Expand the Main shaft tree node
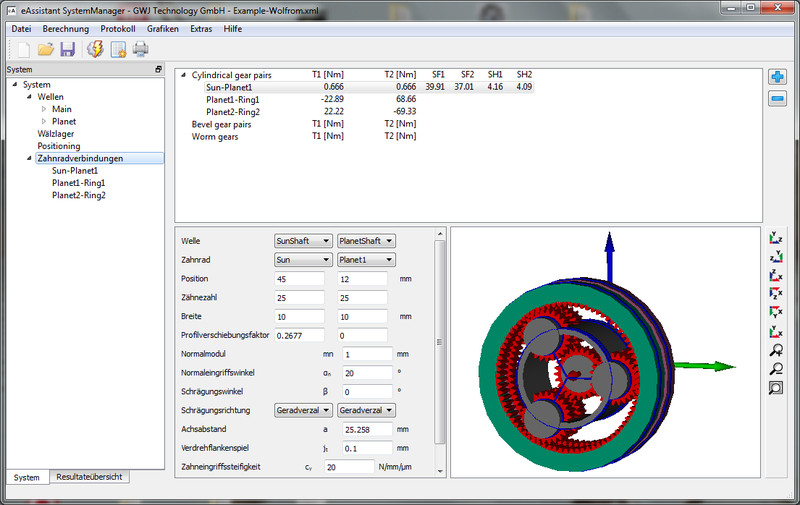Screen dimensions: 800x505 point(44,109)
